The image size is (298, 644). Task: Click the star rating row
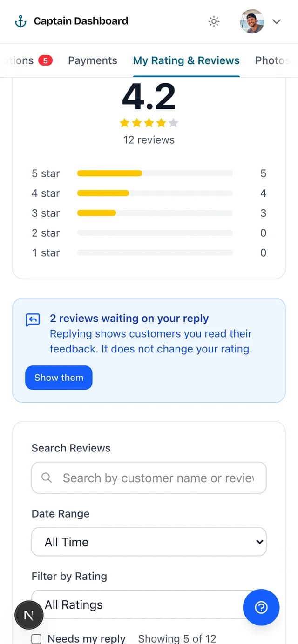coord(149,123)
